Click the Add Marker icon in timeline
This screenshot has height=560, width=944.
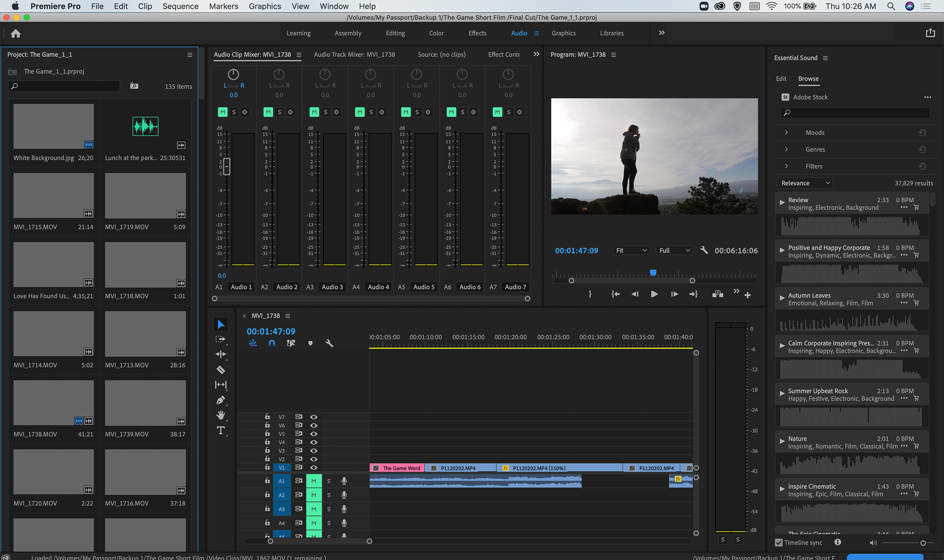tap(310, 343)
